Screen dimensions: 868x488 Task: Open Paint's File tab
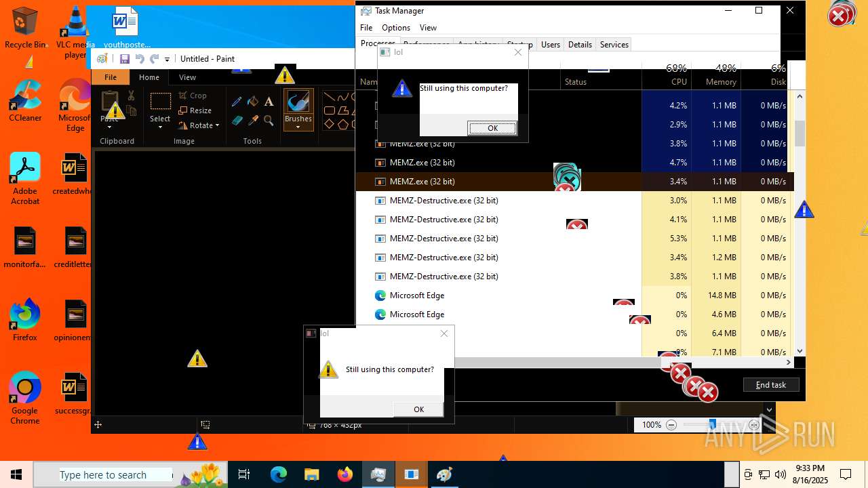(x=111, y=77)
